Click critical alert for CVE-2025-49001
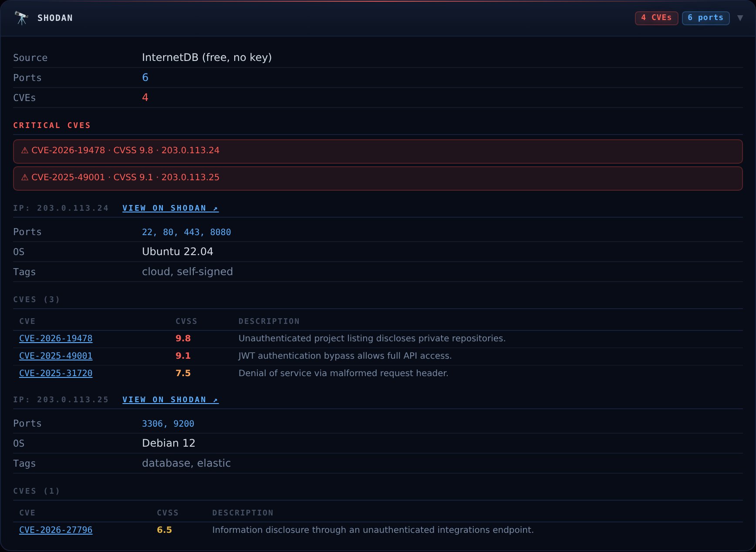This screenshot has width=756, height=552. [378, 178]
